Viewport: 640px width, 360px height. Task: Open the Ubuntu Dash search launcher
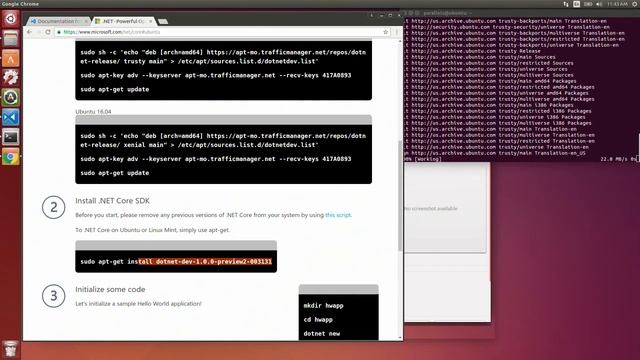[x=11, y=18]
